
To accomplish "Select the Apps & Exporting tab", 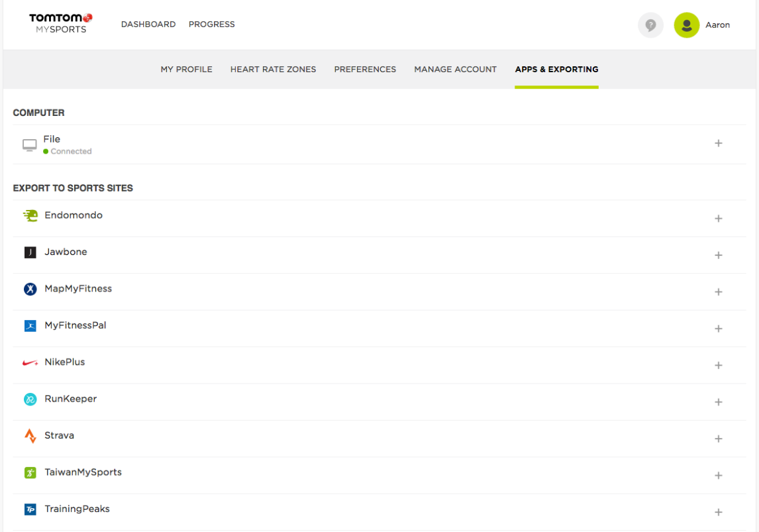I will (x=556, y=69).
